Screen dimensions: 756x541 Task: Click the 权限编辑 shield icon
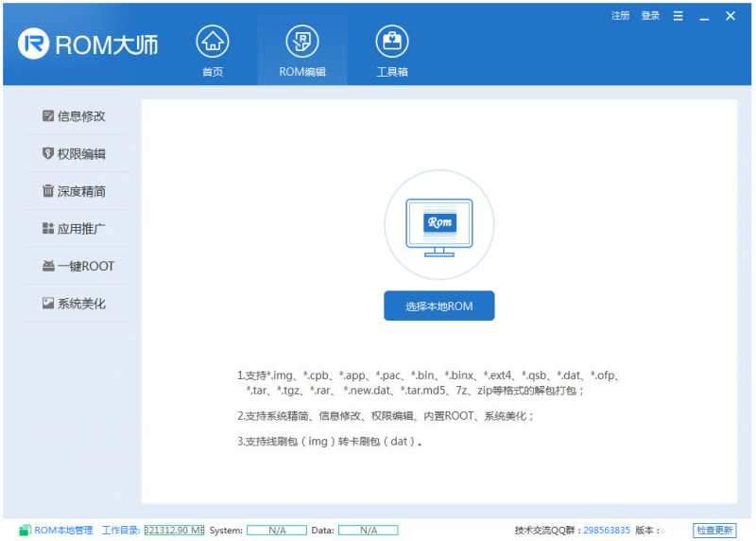pyautogui.click(x=48, y=153)
